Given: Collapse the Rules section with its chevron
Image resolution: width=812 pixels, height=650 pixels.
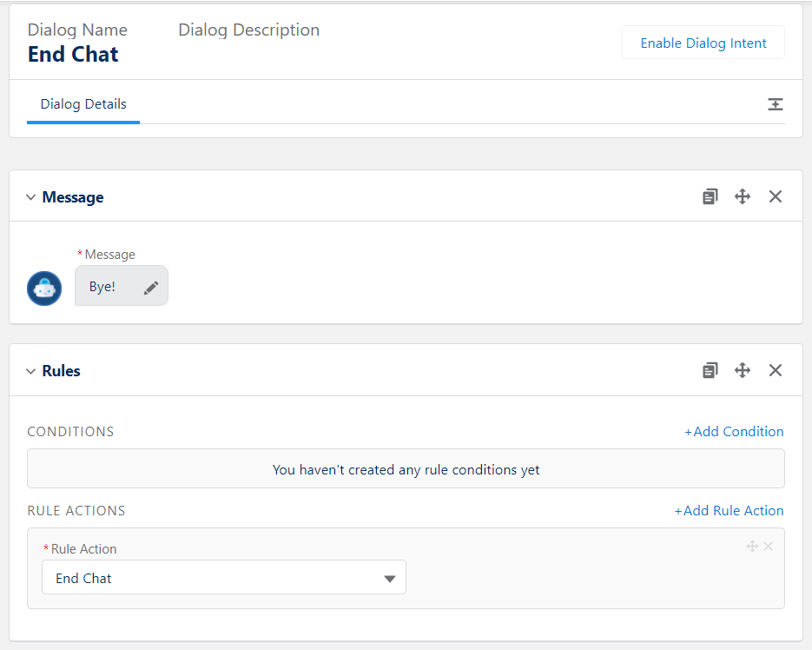Looking at the screenshot, I should [31, 372].
